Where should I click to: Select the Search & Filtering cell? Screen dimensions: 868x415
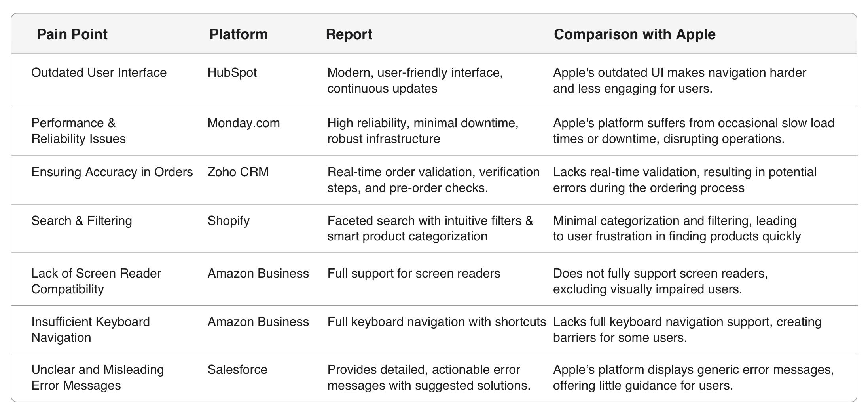click(81, 221)
